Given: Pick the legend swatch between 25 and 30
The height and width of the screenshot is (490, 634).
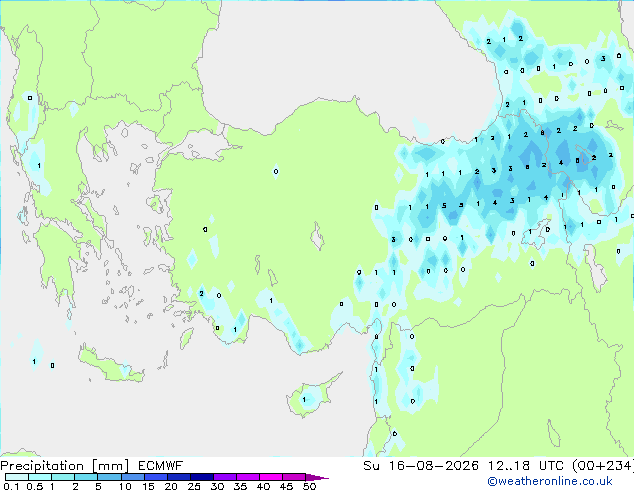Looking at the screenshot, I should [x=201, y=477].
